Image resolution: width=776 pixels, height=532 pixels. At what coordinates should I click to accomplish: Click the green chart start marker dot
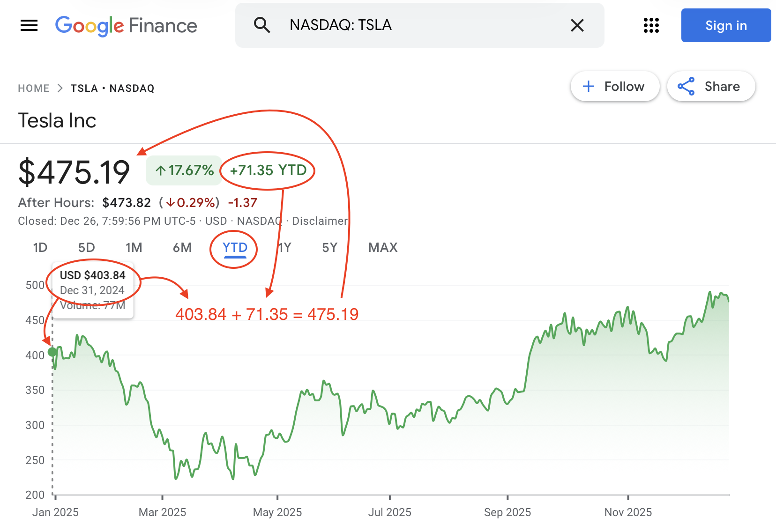coord(52,352)
